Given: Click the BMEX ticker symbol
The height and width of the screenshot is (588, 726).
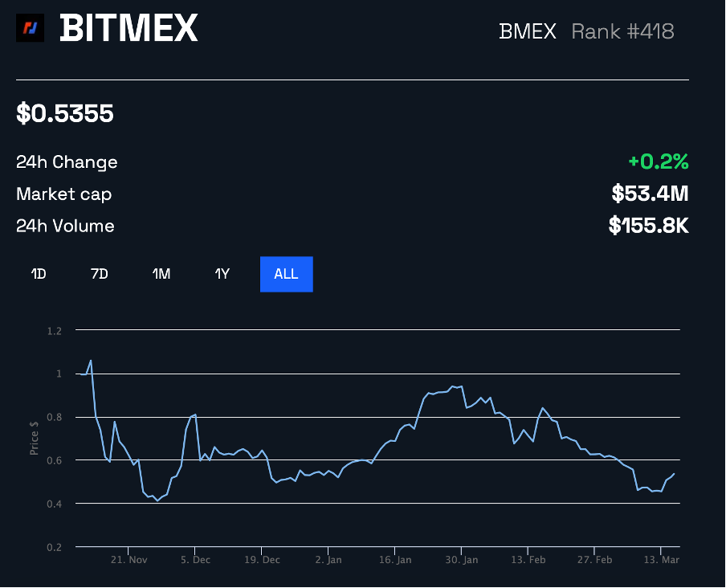Looking at the screenshot, I should (527, 32).
